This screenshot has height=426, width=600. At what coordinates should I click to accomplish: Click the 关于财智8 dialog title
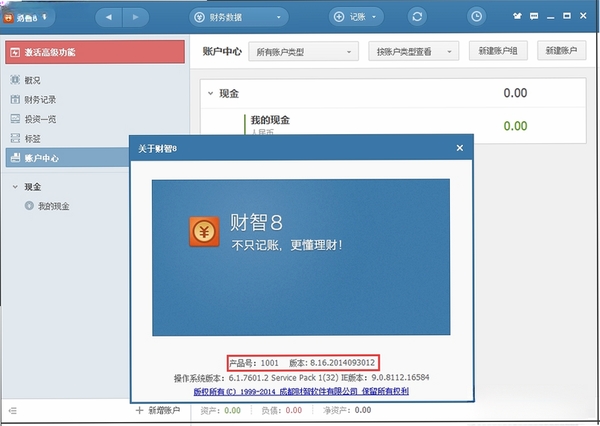coord(158,149)
